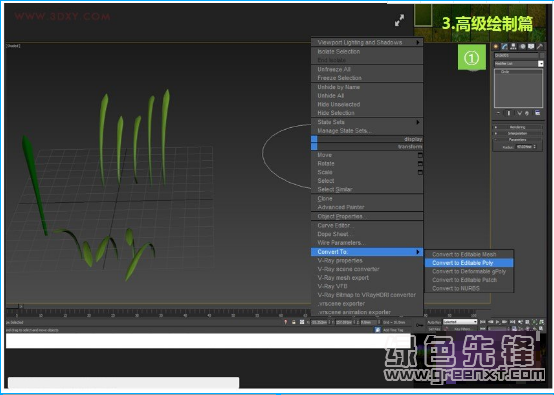This screenshot has height=395, width=554.
Task: Open Rotate settings box in menu
Action: click(420, 164)
